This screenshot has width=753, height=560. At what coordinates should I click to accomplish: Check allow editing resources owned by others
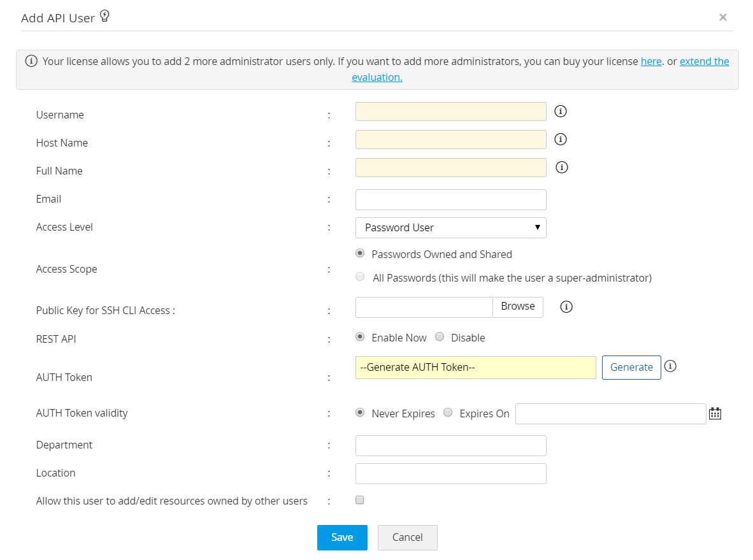pos(359,499)
